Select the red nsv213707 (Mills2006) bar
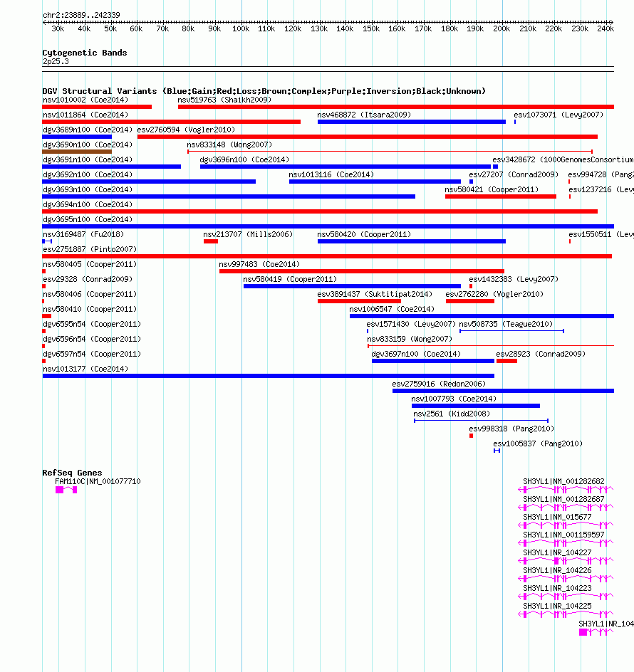 (x=211, y=242)
